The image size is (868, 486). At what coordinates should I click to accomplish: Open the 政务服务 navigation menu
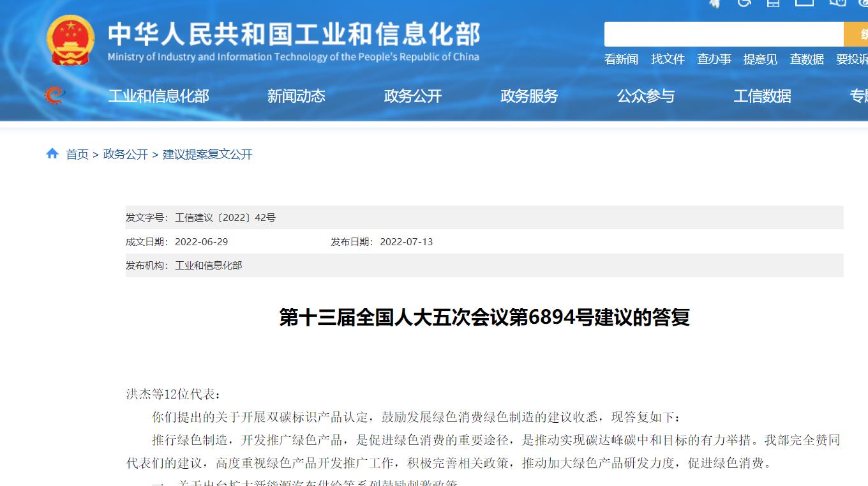pos(529,96)
